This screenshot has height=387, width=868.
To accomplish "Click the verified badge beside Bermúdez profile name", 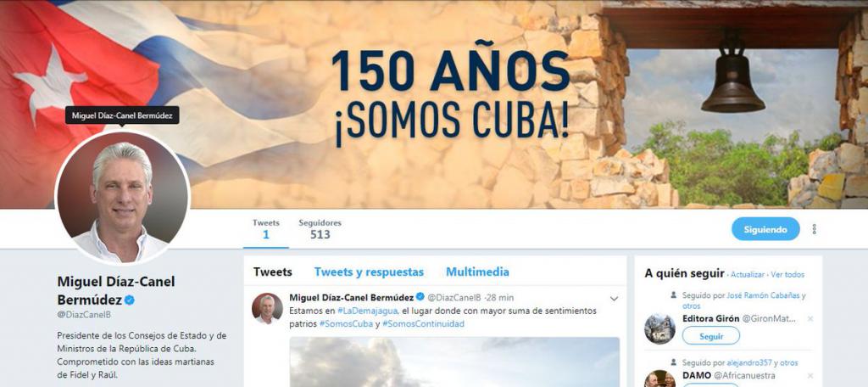I will coord(129,300).
